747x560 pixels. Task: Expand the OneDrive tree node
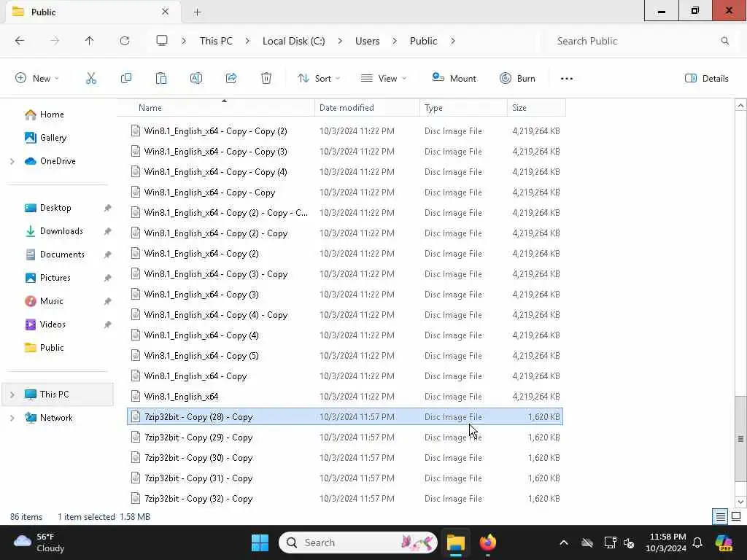point(12,161)
